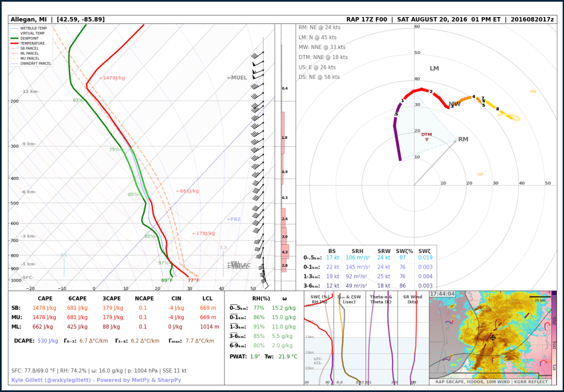Viewport: 564px width, 392px height.
Task: Click the RM storm motion arrow tip
Action: tap(456, 141)
